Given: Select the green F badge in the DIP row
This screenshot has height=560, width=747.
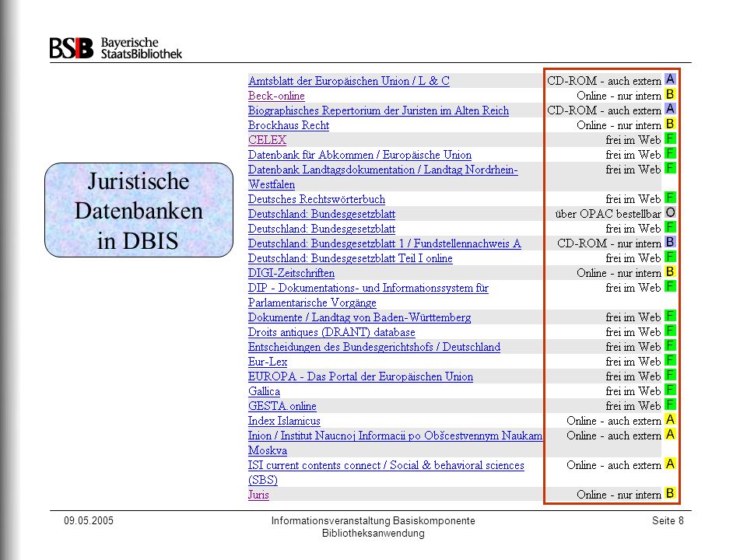Looking at the screenshot, I should click(670, 285).
